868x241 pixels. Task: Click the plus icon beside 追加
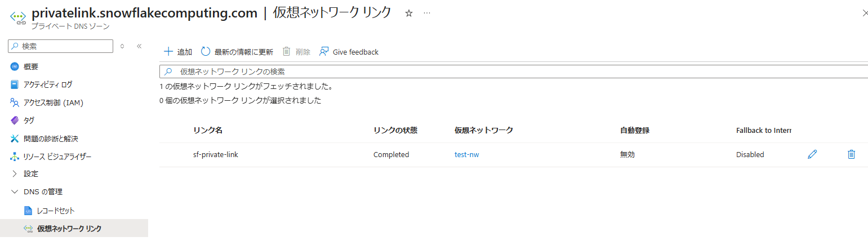[x=168, y=52]
